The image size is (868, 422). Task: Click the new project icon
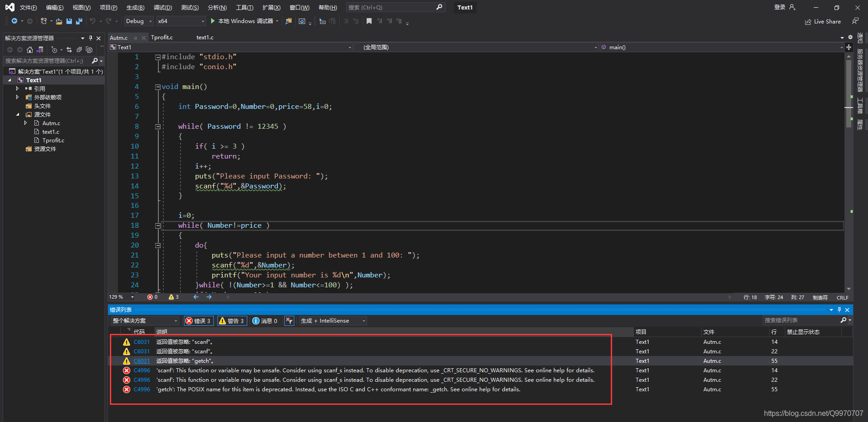click(43, 21)
